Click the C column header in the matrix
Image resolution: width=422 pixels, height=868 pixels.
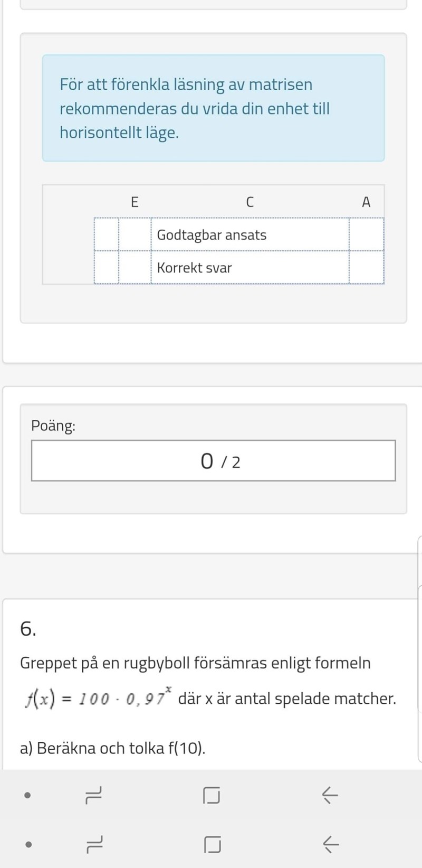[x=250, y=202]
